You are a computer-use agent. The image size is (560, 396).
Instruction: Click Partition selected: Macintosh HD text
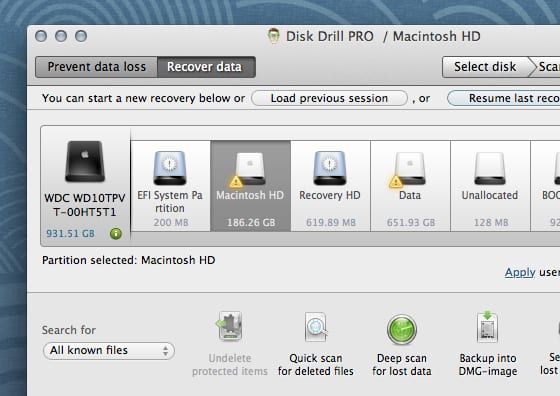tap(129, 260)
